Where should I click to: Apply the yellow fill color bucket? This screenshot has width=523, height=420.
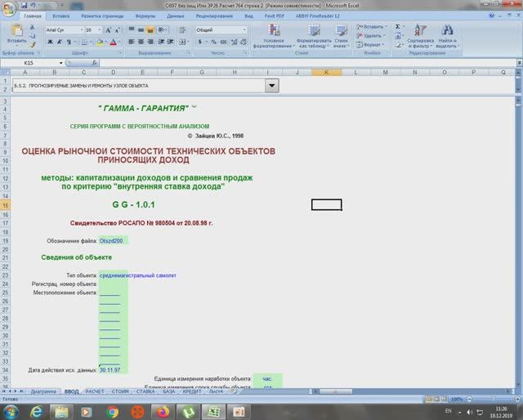coord(100,42)
